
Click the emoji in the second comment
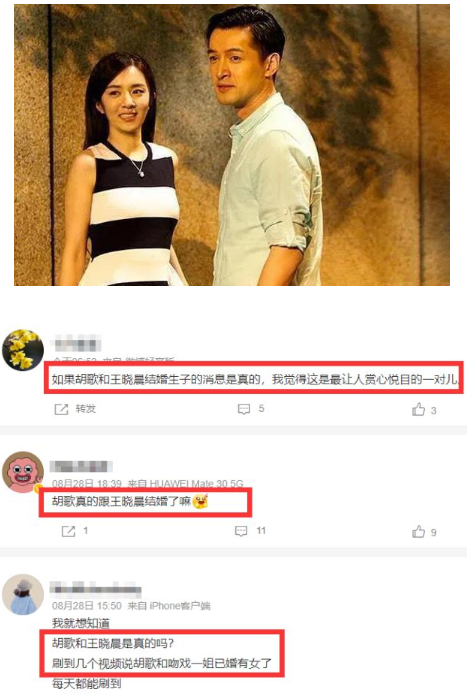(200, 502)
